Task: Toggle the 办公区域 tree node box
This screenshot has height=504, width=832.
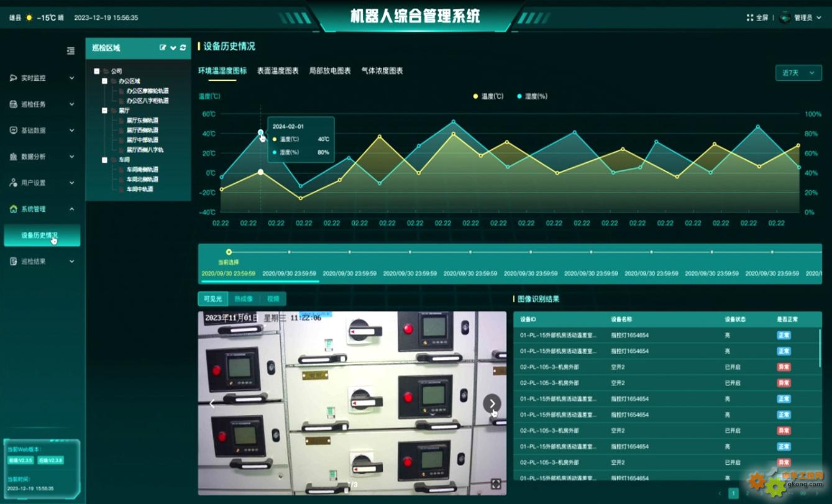Action: tap(104, 81)
